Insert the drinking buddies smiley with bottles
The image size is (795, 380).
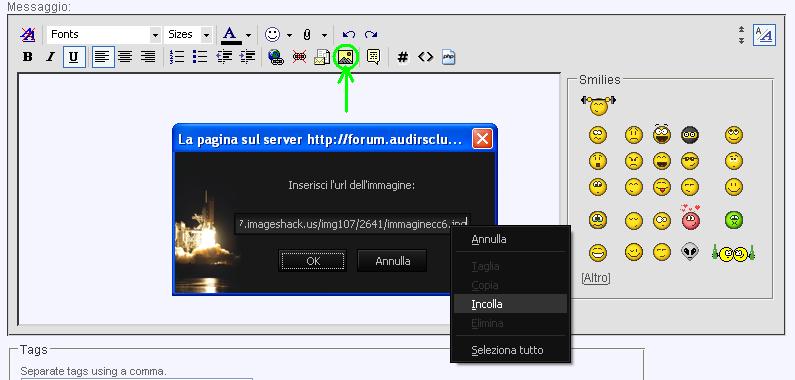(734, 253)
